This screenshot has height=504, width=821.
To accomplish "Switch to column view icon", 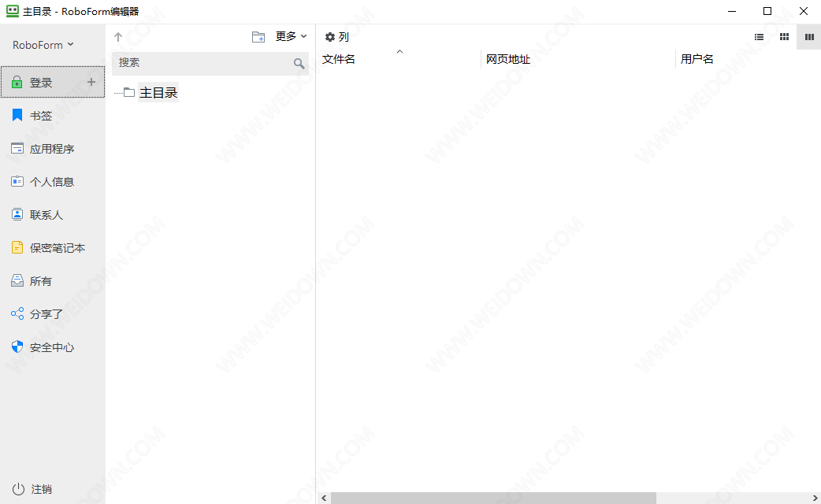I will pos(809,37).
